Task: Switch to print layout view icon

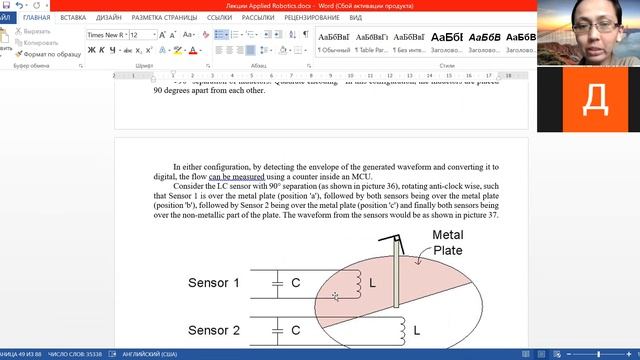Action: [x=541, y=354]
